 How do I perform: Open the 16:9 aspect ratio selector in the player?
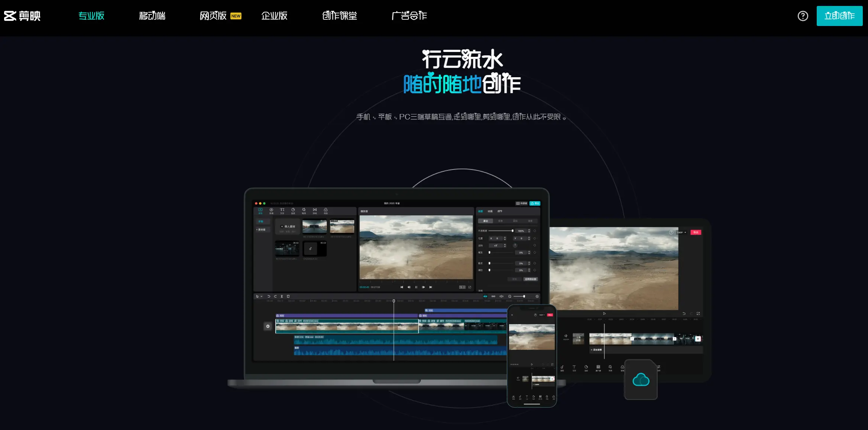pyautogui.click(x=463, y=287)
